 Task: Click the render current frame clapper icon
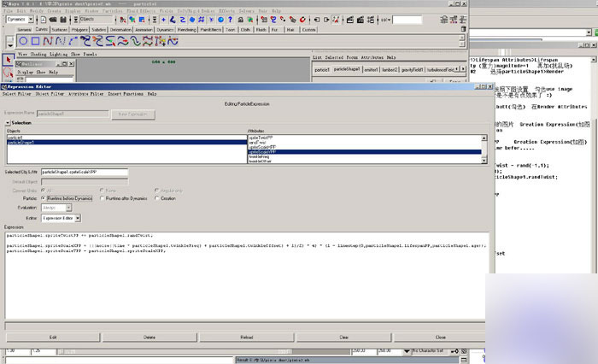[350, 20]
